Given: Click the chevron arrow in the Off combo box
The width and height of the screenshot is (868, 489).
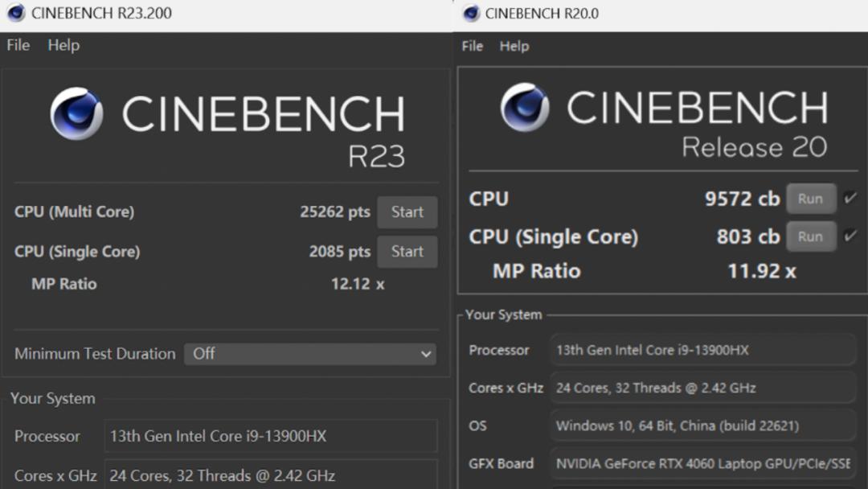Looking at the screenshot, I should click(425, 354).
